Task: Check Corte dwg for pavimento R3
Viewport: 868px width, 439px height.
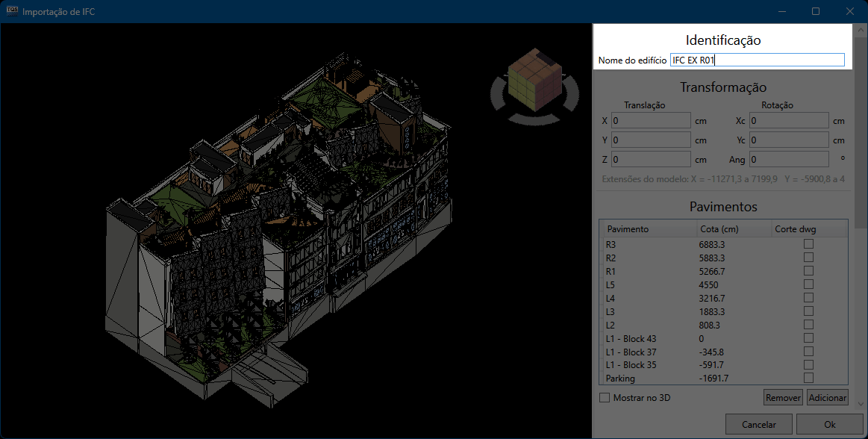Action: click(x=808, y=244)
